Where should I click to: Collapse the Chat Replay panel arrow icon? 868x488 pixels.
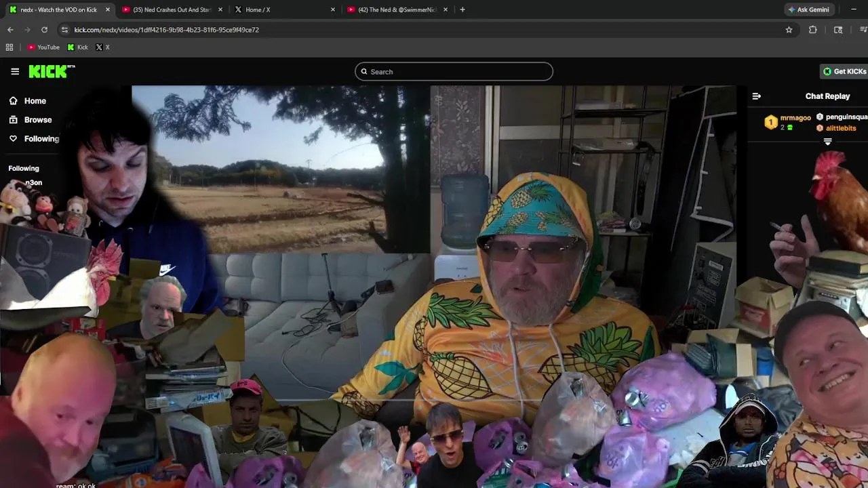click(757, 96)
